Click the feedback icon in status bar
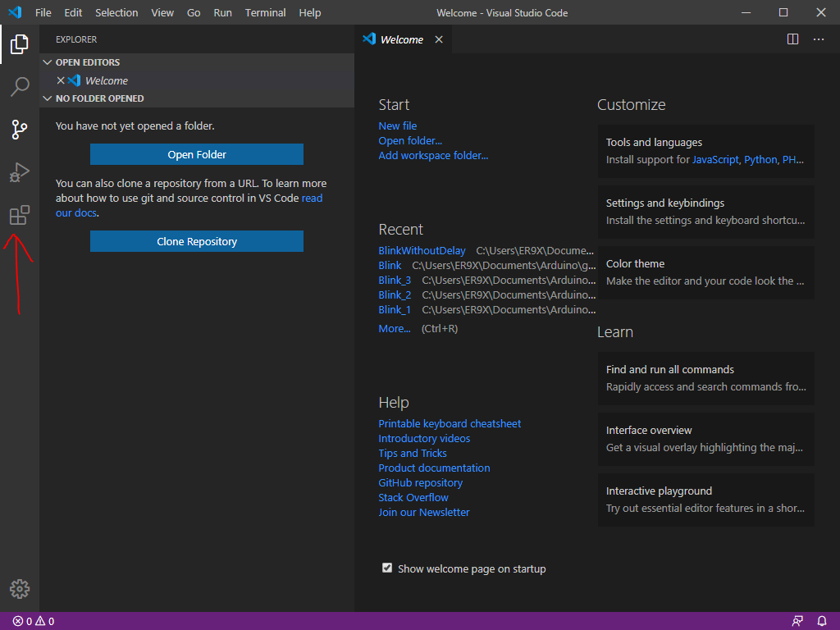The image size is (840, 630). pyautogui.click(x=797, y=622)
